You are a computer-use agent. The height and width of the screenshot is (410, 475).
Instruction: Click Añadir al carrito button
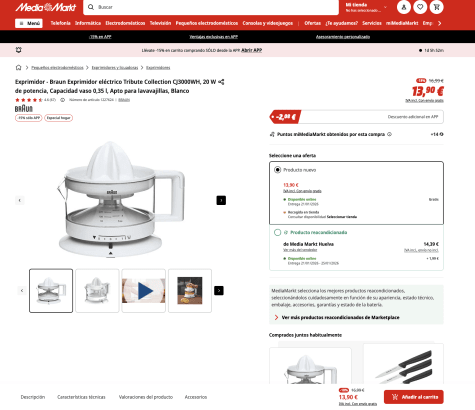(x=414, y=397)
